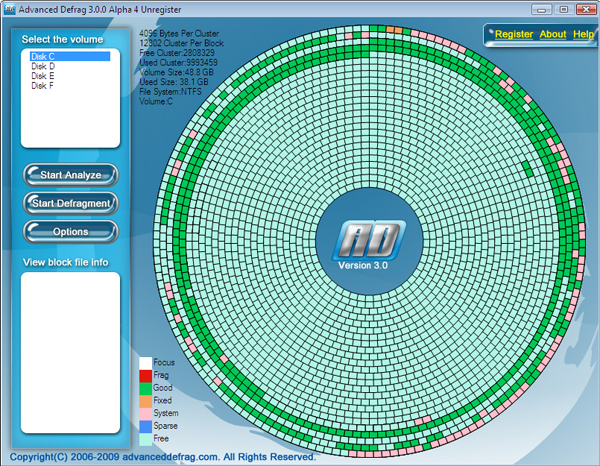
Task: Click the '12802 Cluster Per Block' text
Action: (181, 43)
